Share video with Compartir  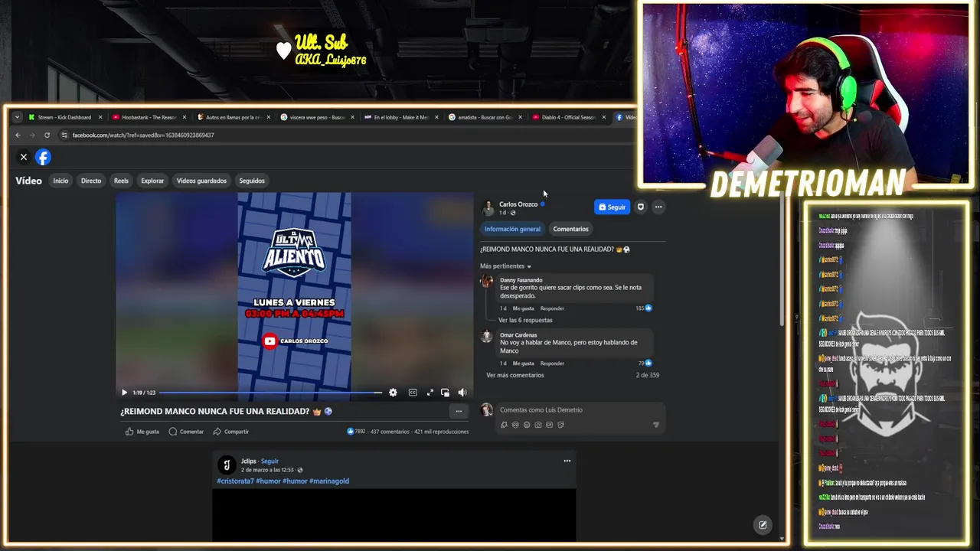230,432
